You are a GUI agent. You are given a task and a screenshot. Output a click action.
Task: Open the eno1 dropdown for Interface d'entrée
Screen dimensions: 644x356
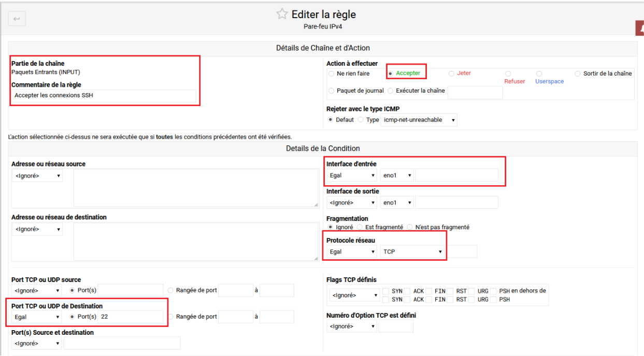click(x=397, y=175)
